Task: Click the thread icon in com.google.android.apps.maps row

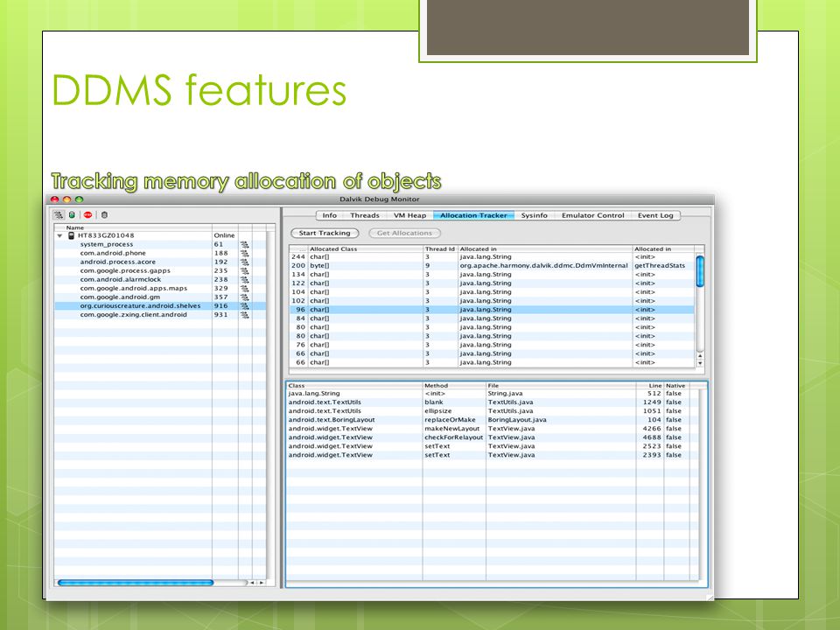Action: tap(245, 288)
